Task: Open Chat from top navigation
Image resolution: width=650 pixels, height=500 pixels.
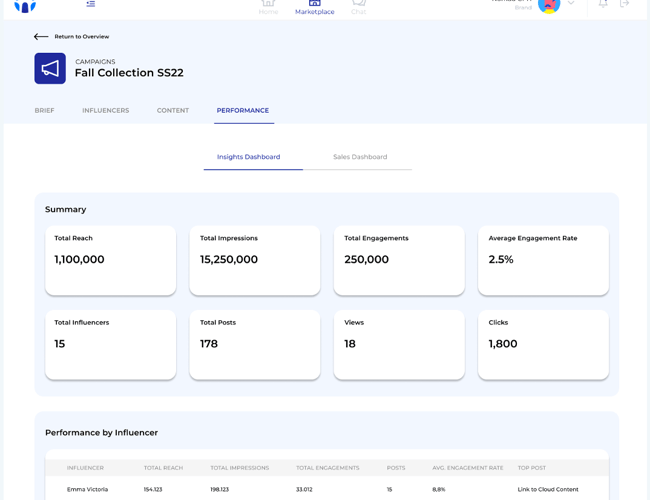Action: [358, 7]
